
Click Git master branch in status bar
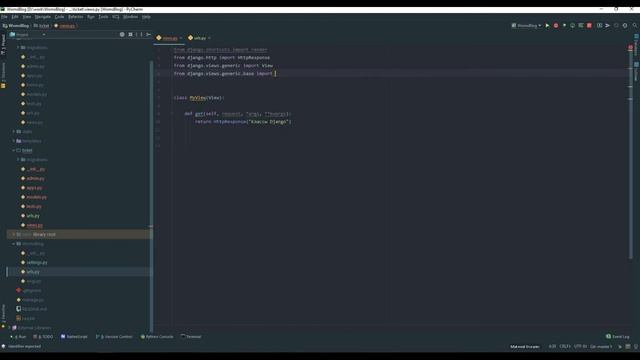[601, 347]
